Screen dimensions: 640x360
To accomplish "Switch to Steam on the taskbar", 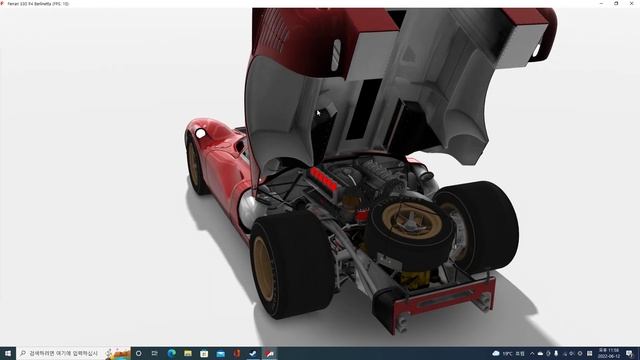I will click(x=253, y=353).
